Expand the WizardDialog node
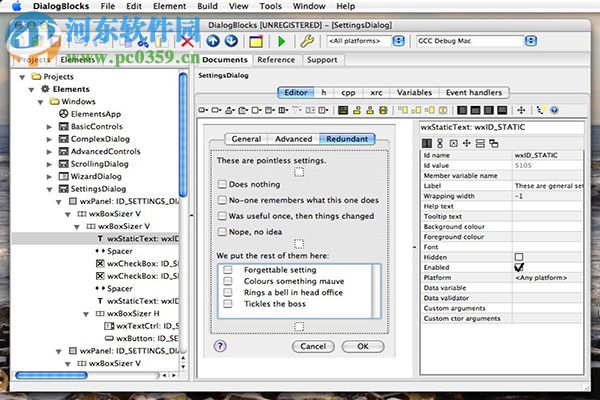Screen dimensions: 600x400 tap(49, 176)
